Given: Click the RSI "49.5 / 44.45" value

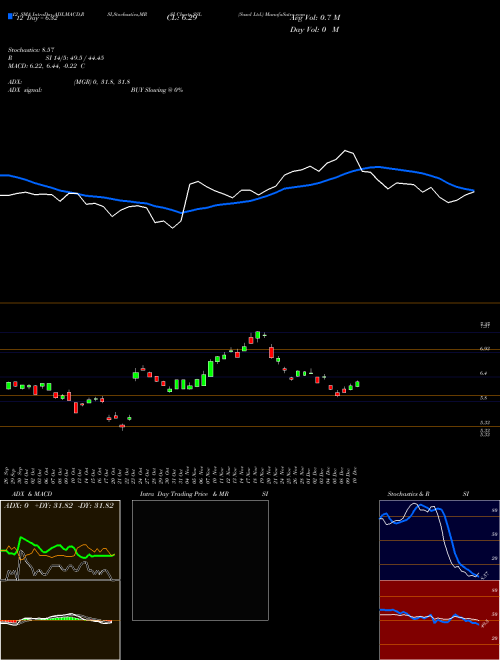Looking at the screenshot, I should [x=85, y=58].
